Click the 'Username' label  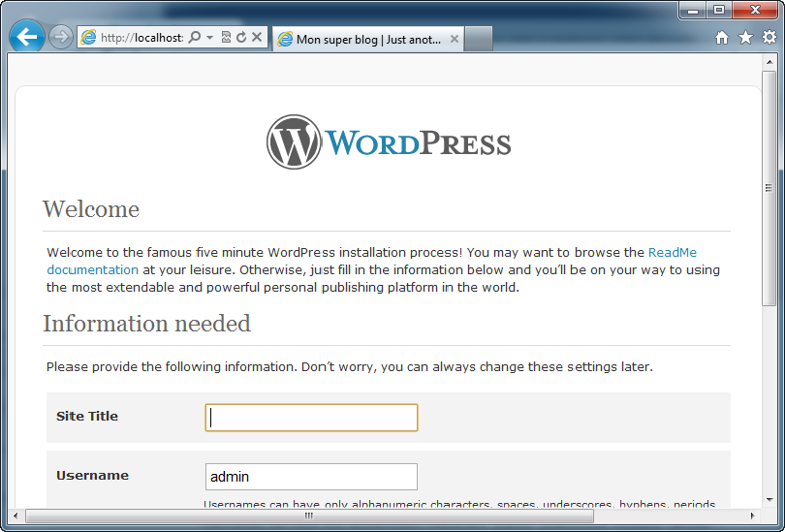click(92, 475)
